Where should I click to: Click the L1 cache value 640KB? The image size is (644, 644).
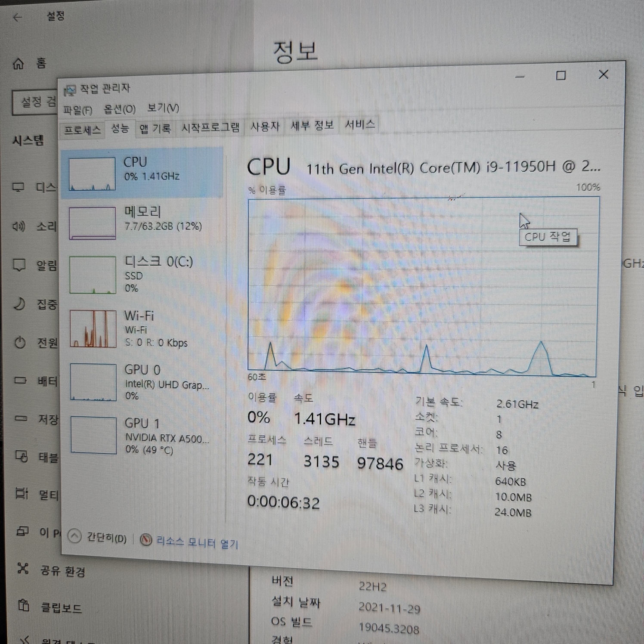[511, 481]
